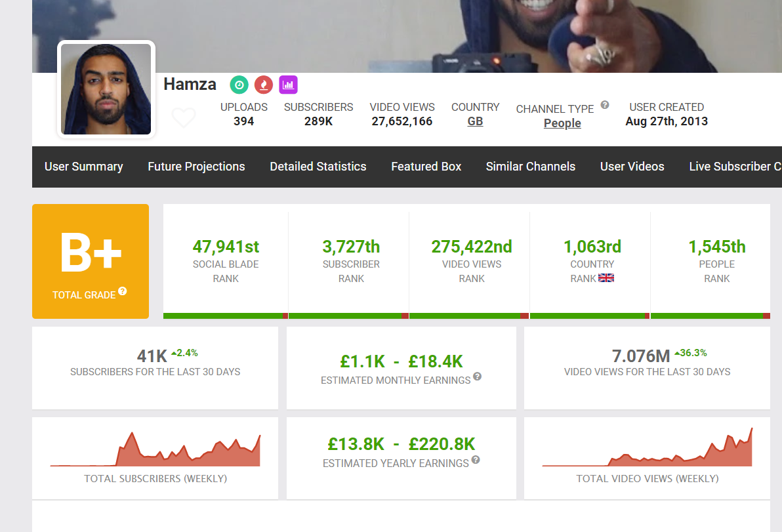Click the 7.076M video views figure

[x=641, y=356]
